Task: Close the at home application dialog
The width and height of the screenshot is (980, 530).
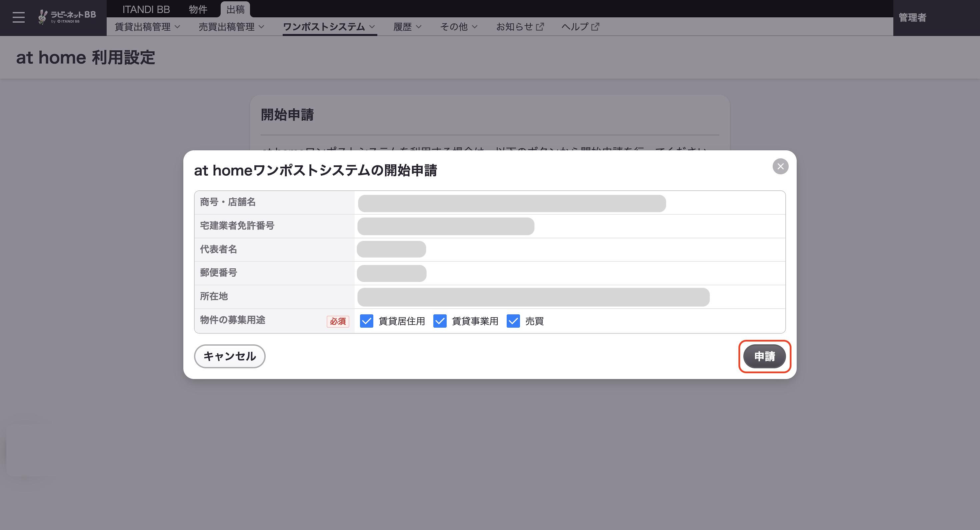Action: [780, 166]
